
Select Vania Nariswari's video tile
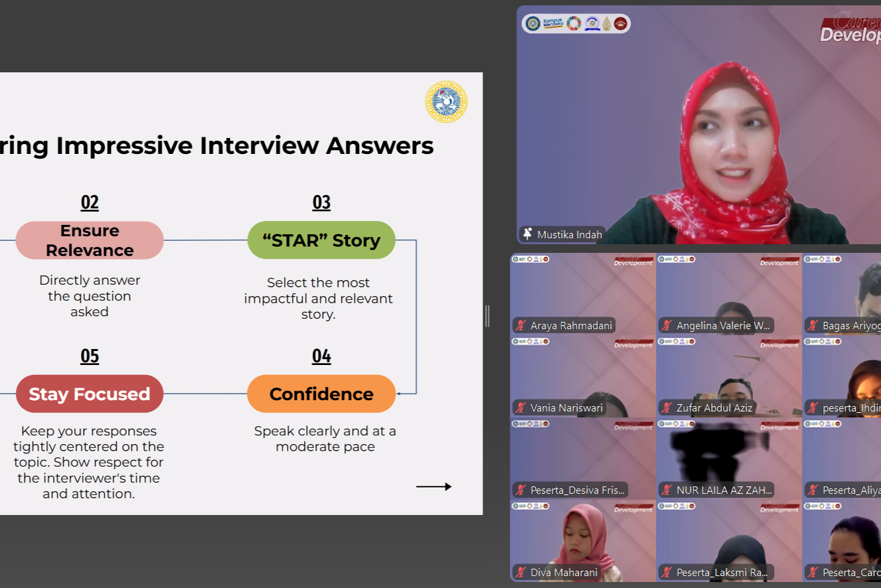point(583,376)
